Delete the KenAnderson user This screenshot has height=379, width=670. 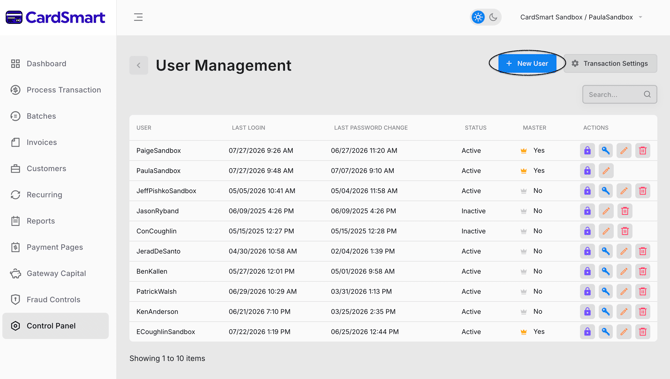[643, 311]
